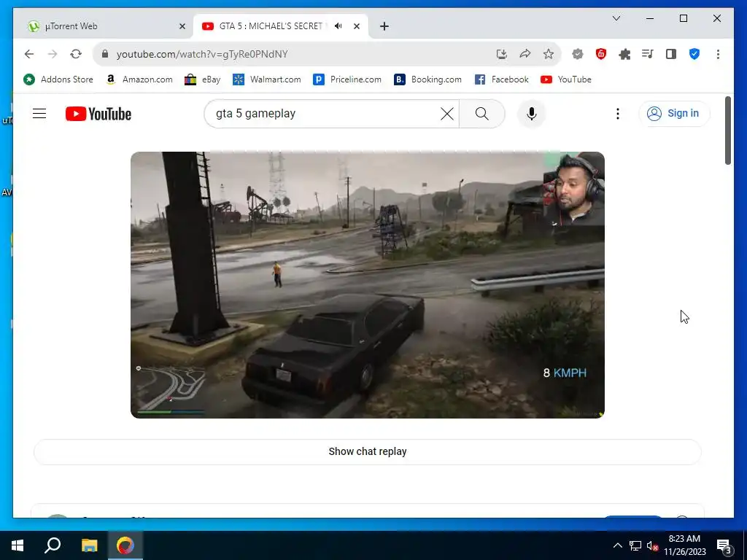The width and height of the screenshot is (747, 560).
Task: Open the clock showing 8:23 AM
Action: coord(684,545)
